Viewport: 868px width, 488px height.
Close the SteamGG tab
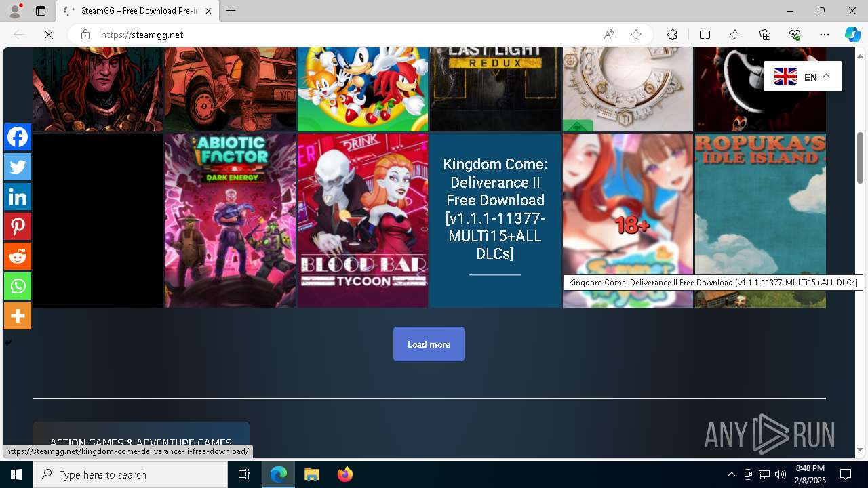[208, 11]
